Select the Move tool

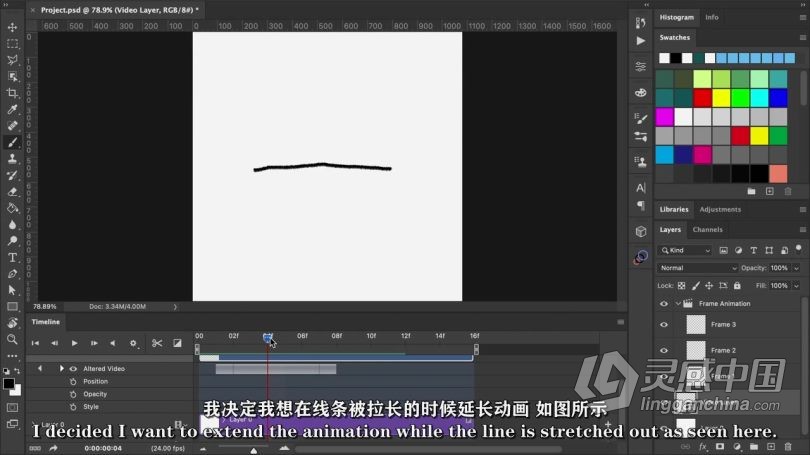point(12,27)
